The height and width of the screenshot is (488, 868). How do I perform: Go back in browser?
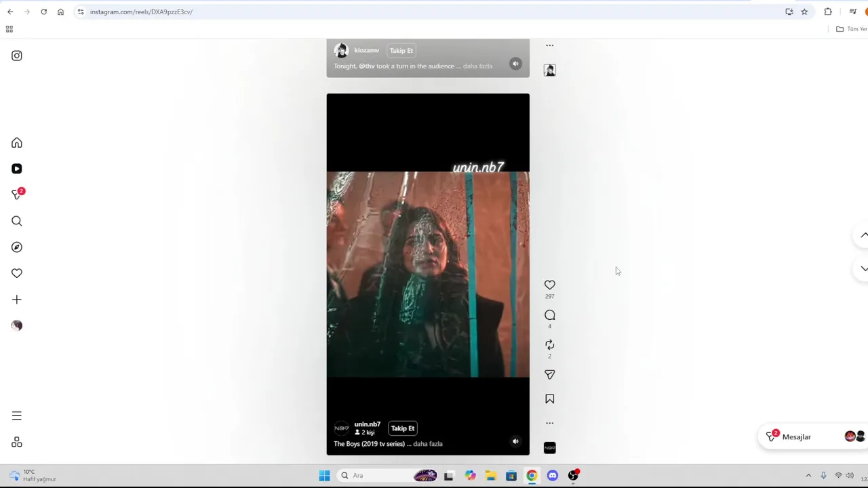[x=10, y=12]
